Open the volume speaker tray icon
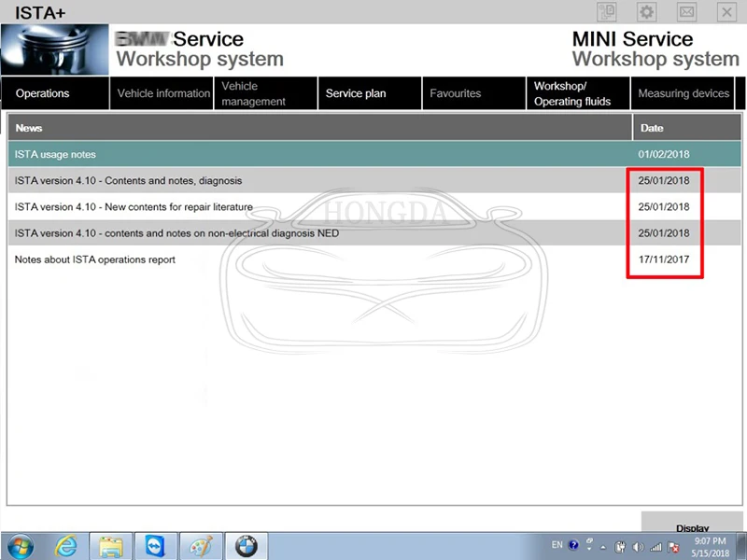 (x=639, y=547)
